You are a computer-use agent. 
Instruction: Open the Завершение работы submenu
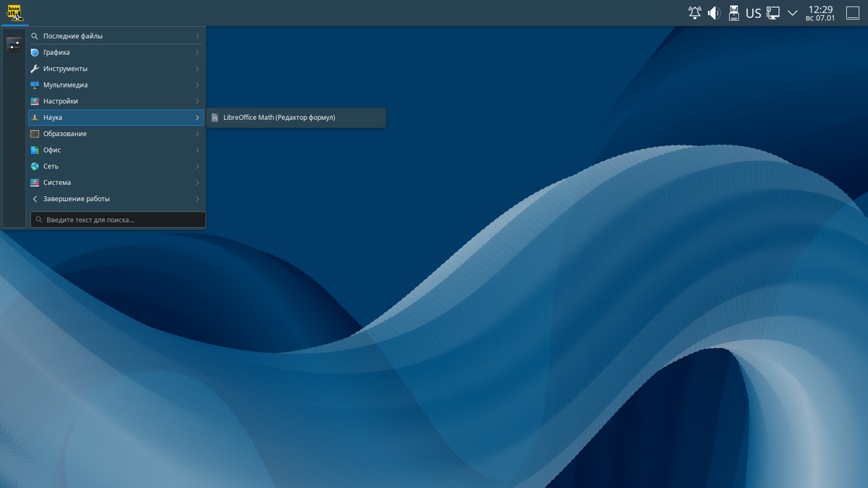[116, 199]
